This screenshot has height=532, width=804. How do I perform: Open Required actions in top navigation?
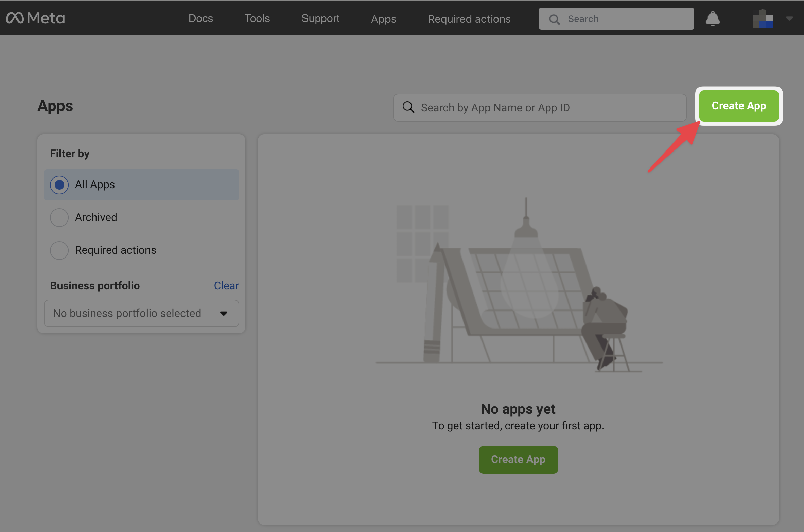click(x=469, y=19)
